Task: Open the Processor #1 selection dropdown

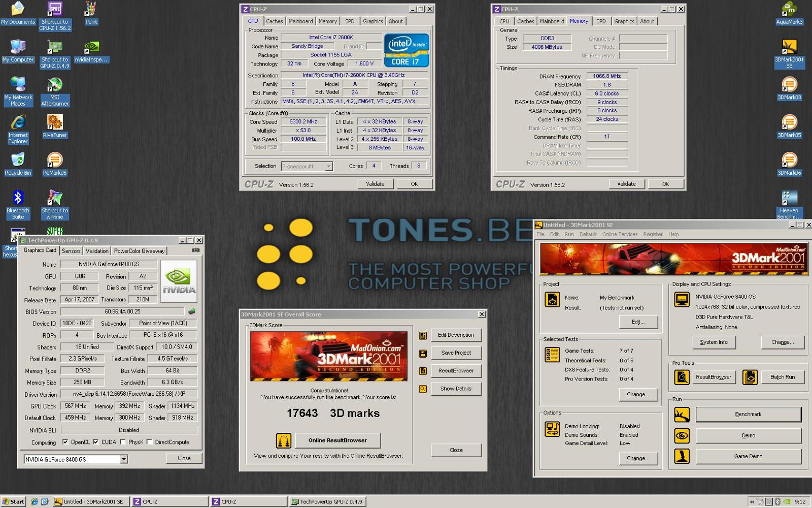Action: click(x=329, y=166)
